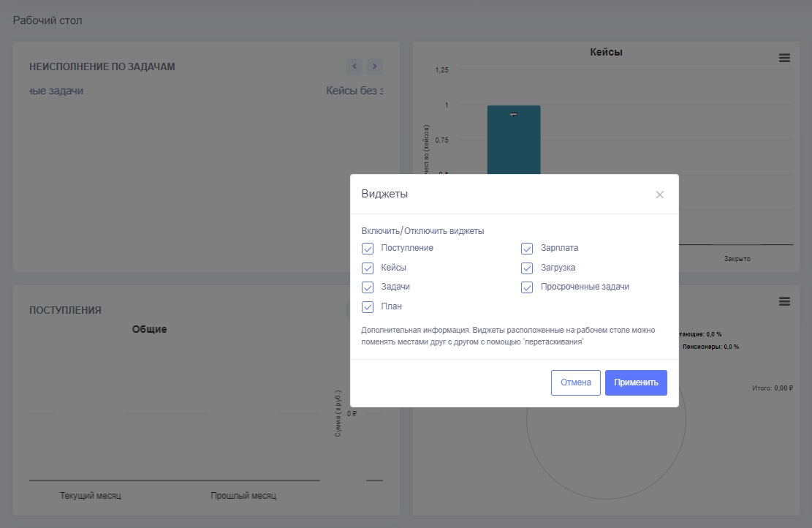Click the Прошлый месяц axis label
The width and height of the screenshot is (812, 528).
click(x=243, y=496)
